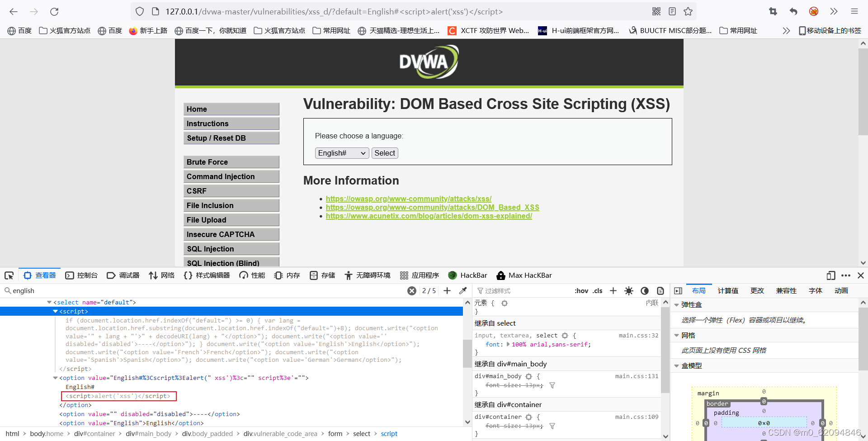Toggle the three-pane inspector sidebar icon
The height and width of the screenshot is (441, 868).
tap(678, 291)
